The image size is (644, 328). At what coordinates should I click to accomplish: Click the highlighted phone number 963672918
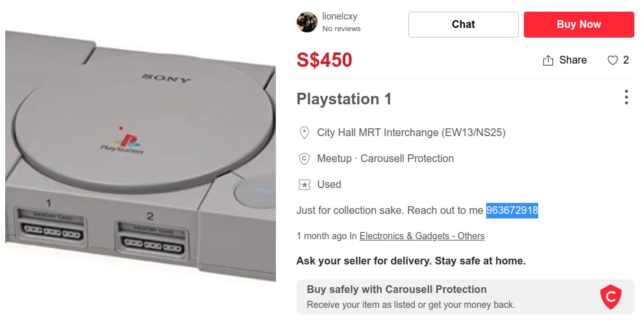(512, 210)
